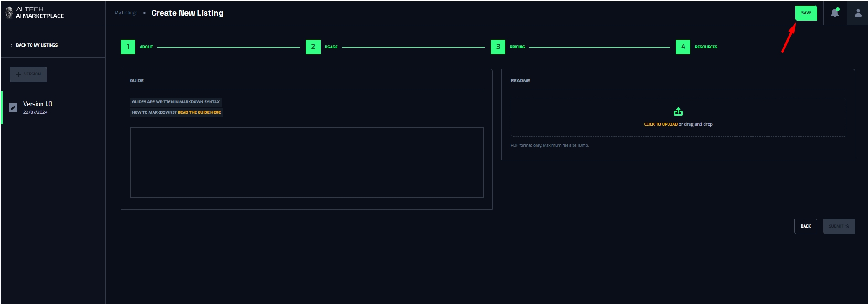Go to the Pricing step
The height and width of the screenshot is (304, 868).
pyautogui.click(x=498, y=47)
